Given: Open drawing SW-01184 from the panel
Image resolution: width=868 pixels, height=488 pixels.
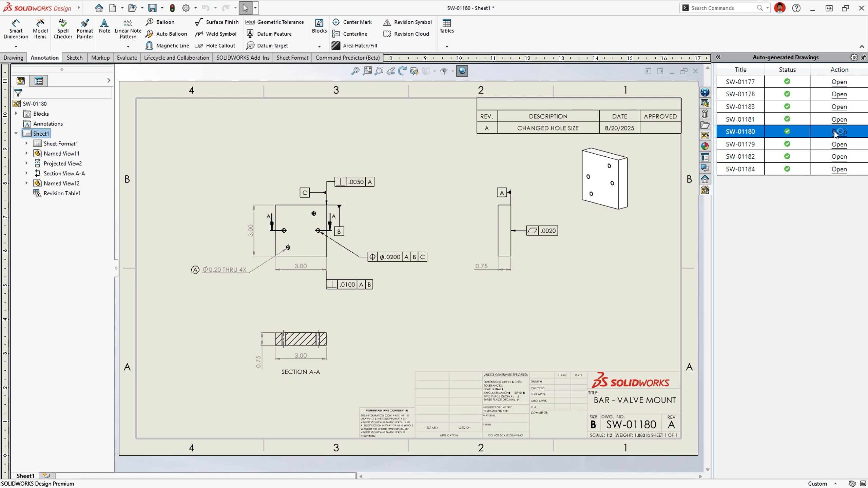Looking at the screenshot, I should pyautogui.click(x=838, y=169).
